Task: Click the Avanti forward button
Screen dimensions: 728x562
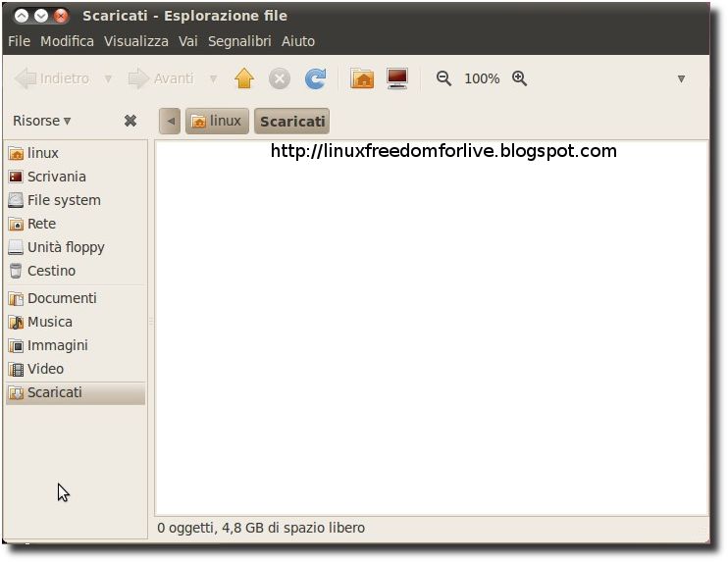Action: click(161, 78)
